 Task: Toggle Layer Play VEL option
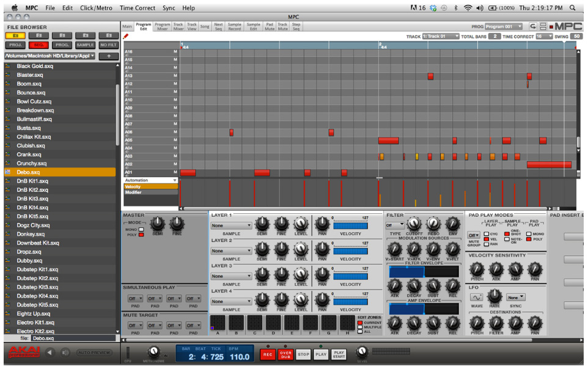(487, 239)
